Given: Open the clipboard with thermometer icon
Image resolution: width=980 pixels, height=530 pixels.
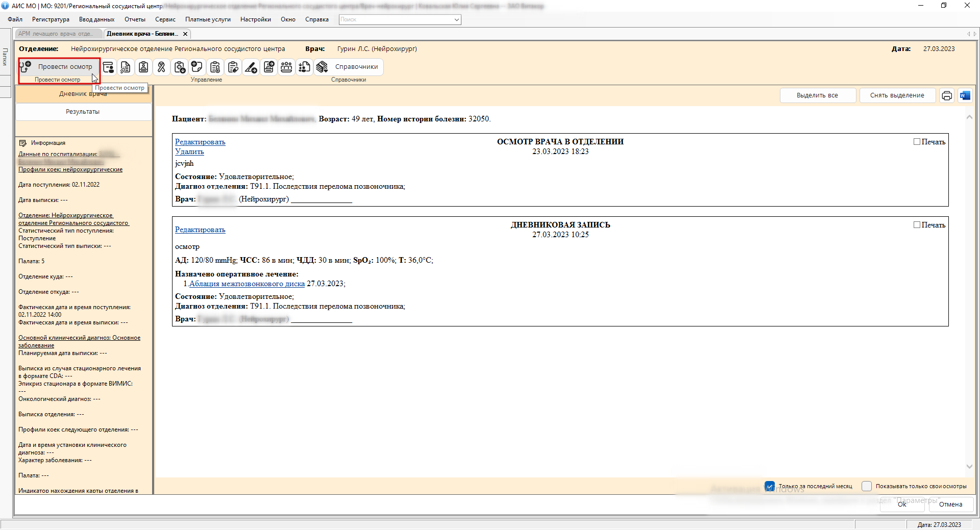Looking at the screenshot, I should pos(215,67).
